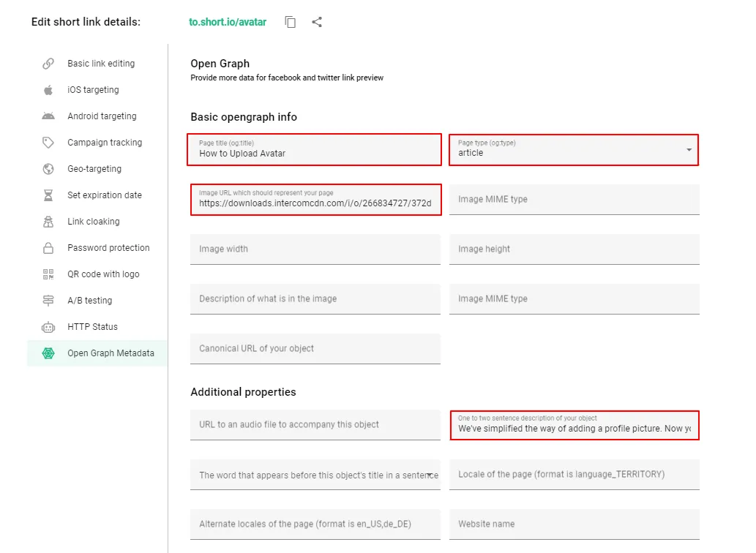756x553 pixels.
Task: Open Geo-targeting section
Action: [97, 169]
